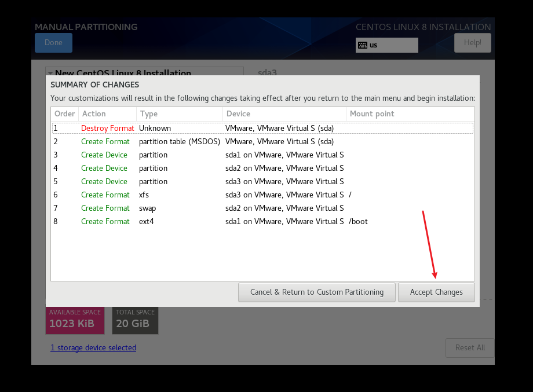Click the keyboard layout icon next to us
Viewport: 533px width, 392px height.
[363, 45]
